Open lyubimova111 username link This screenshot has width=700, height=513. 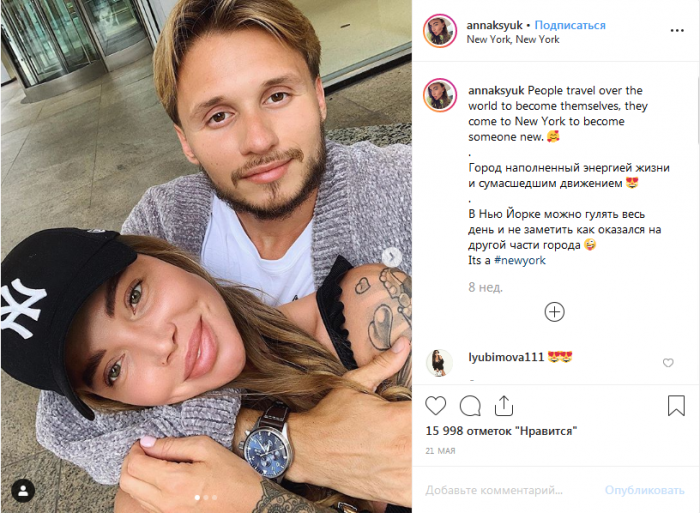pyautogui.click(x=506, y=357)
